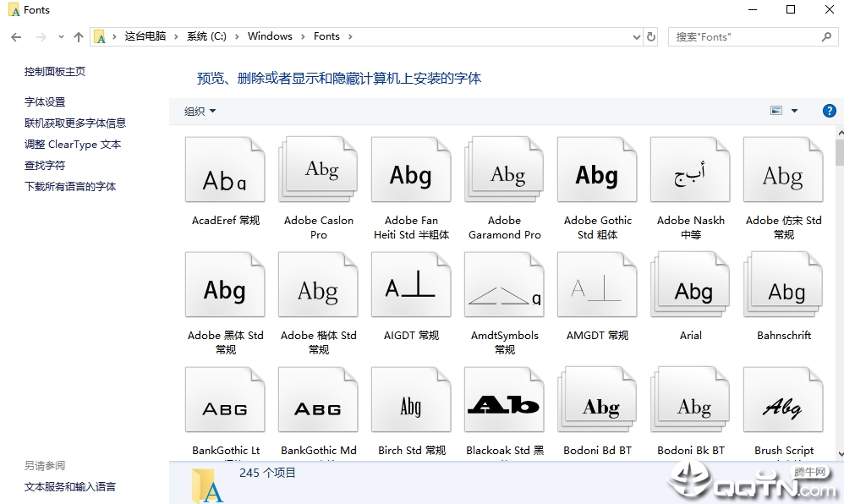Click the view layout icon button

(x=776, y=111)
